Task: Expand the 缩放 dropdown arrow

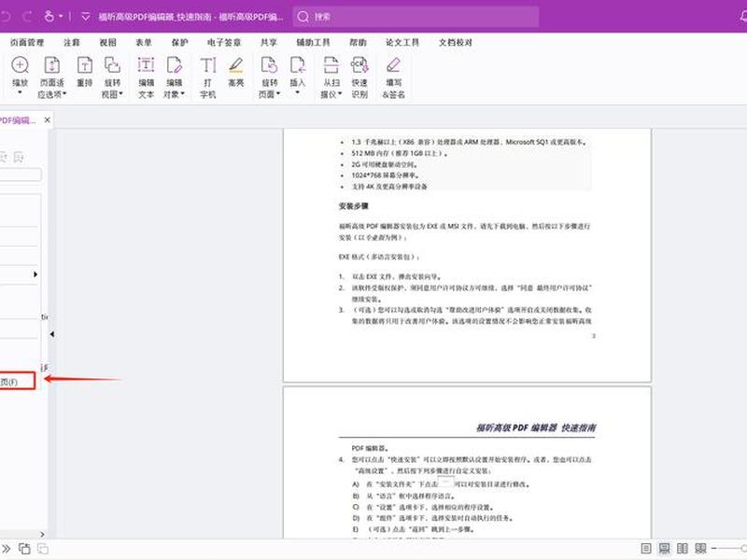Action: click(x=20, y=92)
